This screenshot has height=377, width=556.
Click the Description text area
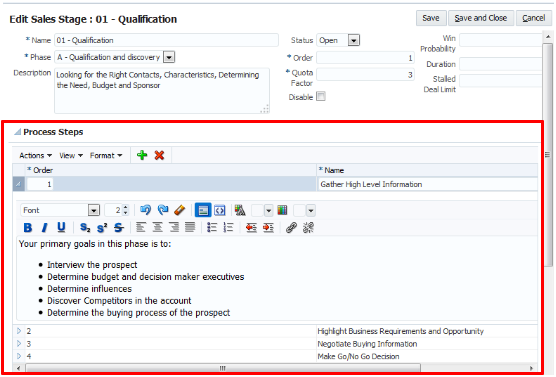(x=162, y=91)
